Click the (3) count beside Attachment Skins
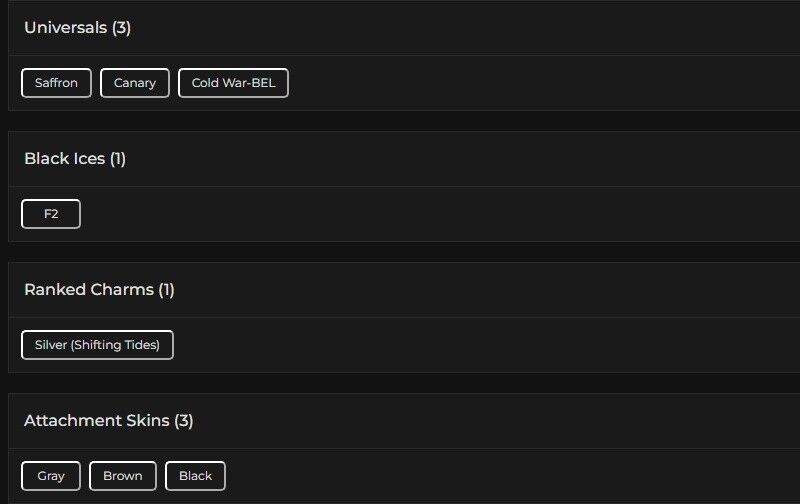The height and width of the screenshot is (504, 800). pyautogui.click(x=184, y=421)
